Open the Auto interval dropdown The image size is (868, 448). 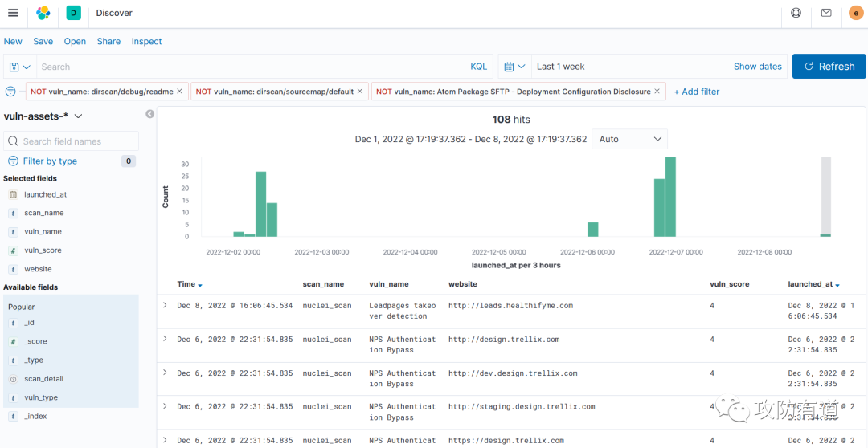tap(629, 139)
